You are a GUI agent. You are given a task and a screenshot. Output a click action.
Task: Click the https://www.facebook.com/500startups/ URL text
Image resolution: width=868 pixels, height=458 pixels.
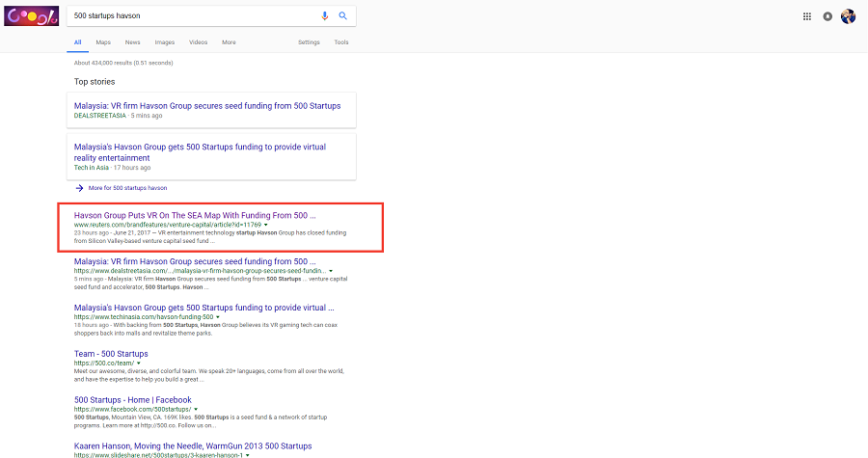[x=133, y=410]
